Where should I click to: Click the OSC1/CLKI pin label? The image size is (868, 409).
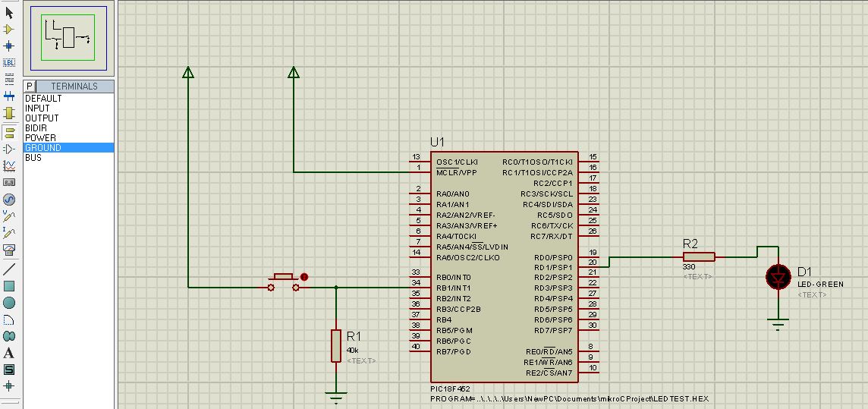point(457,162)
